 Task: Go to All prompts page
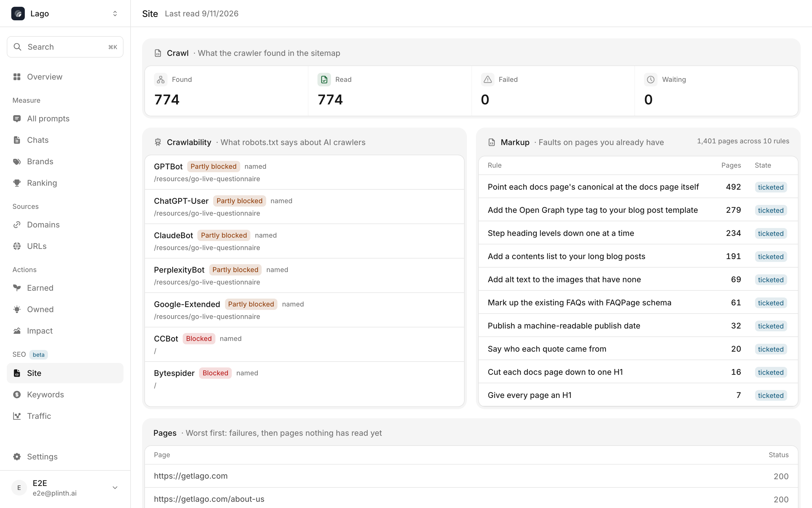65,119
